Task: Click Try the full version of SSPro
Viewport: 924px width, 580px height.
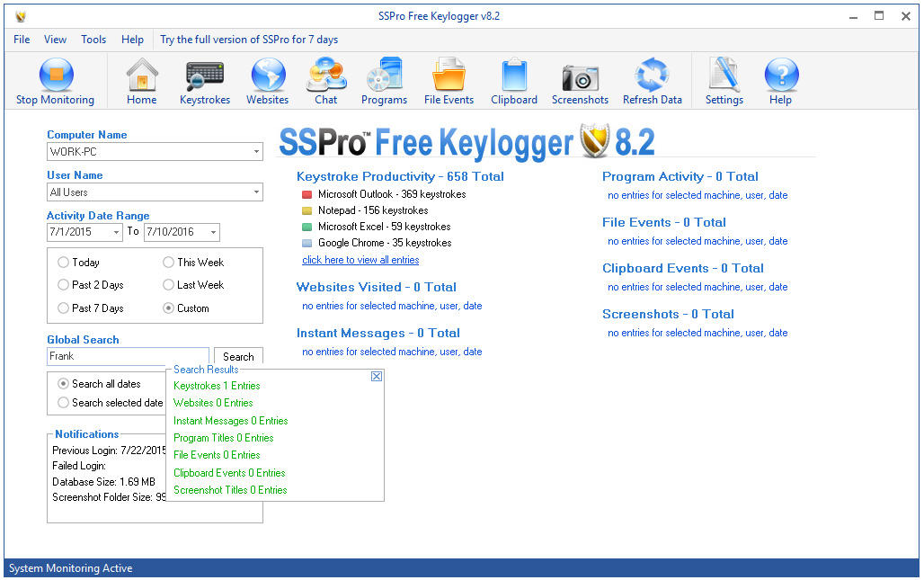Action: 249,40
